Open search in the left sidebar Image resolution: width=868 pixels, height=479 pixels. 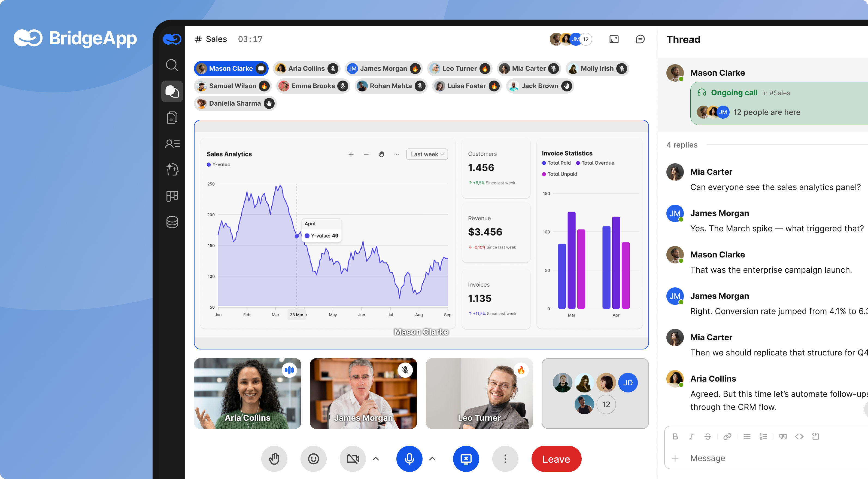[x=172, y=65]
